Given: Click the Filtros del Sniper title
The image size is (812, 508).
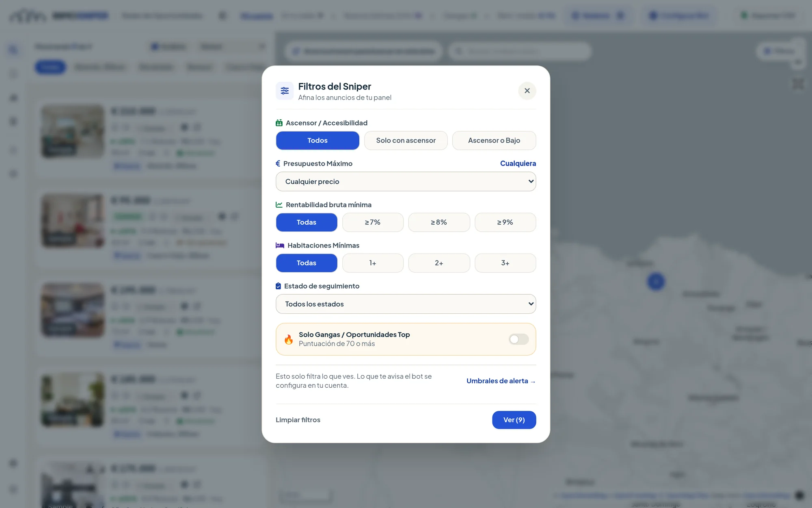Looking at the screenshot, I should (335, 87).
